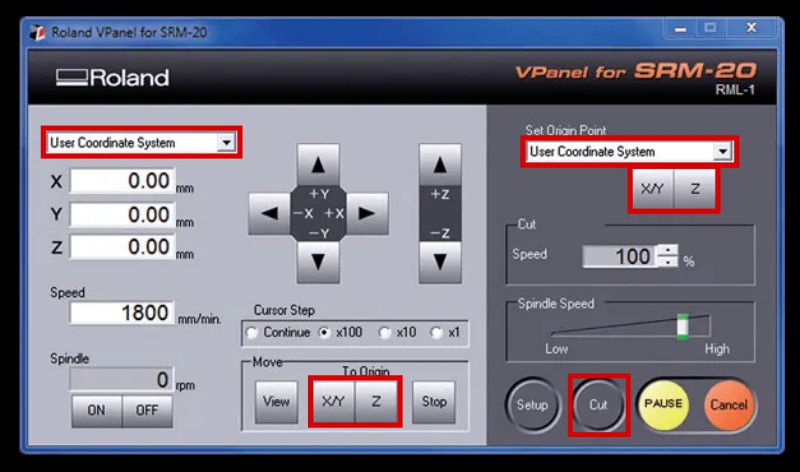Click the 1800 mm/min speed field
800x472 pixels.
[x=122, y=313]
